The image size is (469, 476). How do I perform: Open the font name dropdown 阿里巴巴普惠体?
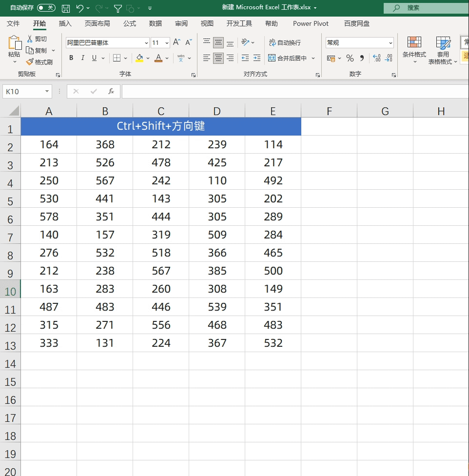[x=146, y=43]
